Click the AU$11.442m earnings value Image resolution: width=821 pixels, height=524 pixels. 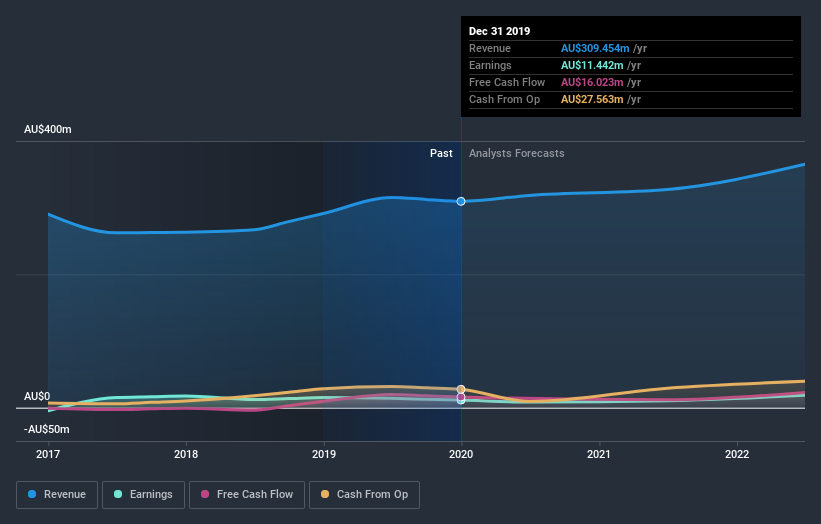tap(592, 65)
